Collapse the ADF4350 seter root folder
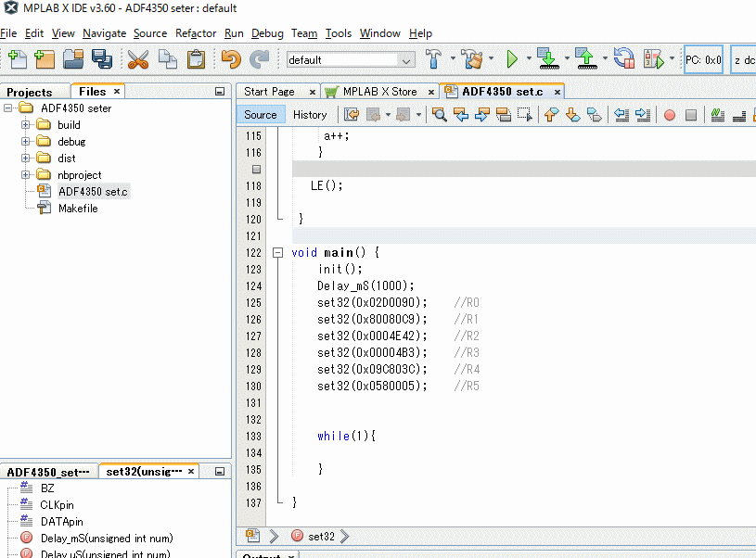 (7, 108)
